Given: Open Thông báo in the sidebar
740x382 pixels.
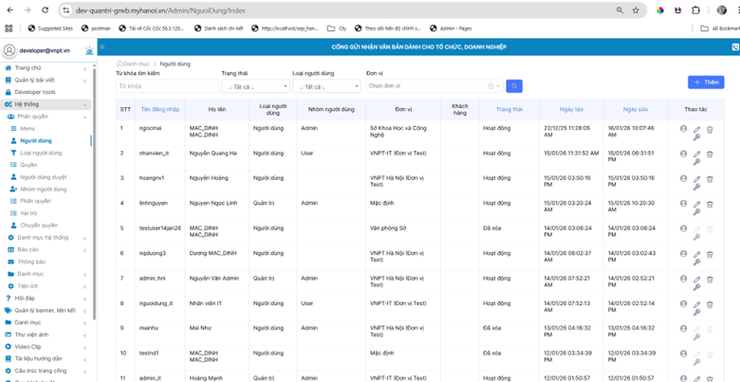Looking at the screenshot, I should (32, 262).
